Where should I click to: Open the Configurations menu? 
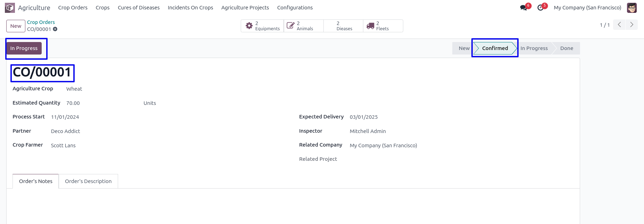click(x=295, y=8)
